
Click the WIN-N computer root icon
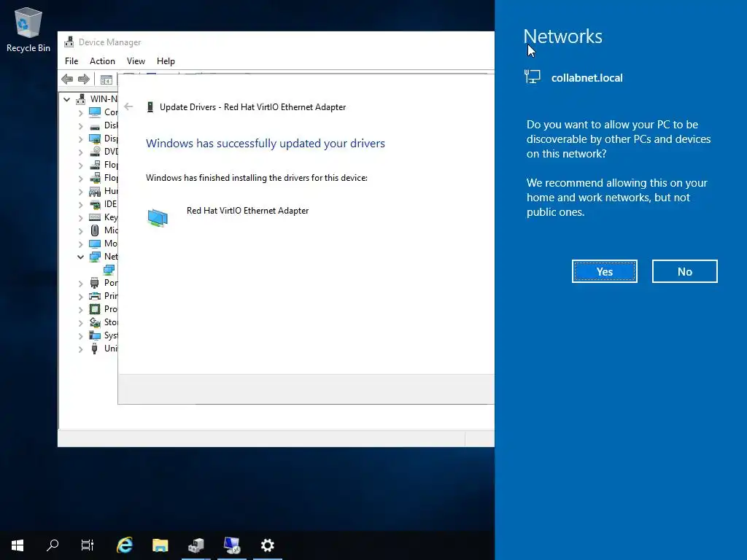(81, 99)
